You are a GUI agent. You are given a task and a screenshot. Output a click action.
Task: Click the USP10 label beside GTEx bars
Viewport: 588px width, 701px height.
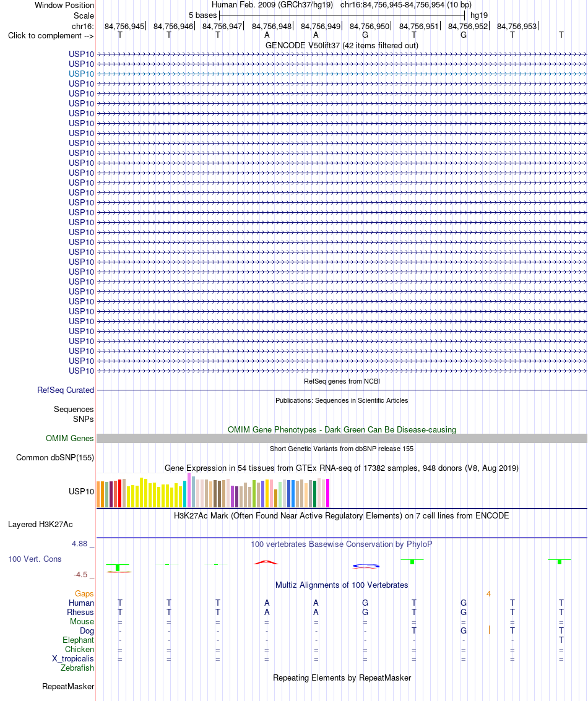[x=81, y=491]
